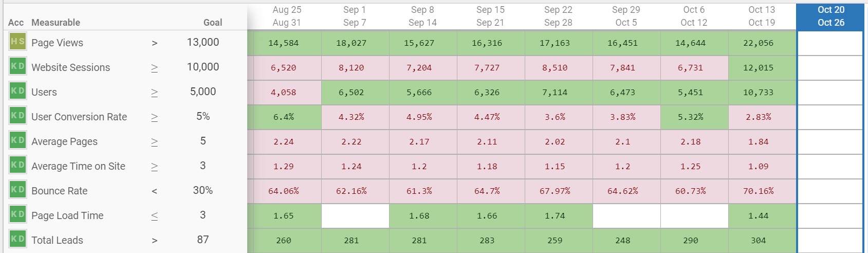868x253 pixels.
Task: Click the KD avatar beside Total Leads
Action: 17,239
